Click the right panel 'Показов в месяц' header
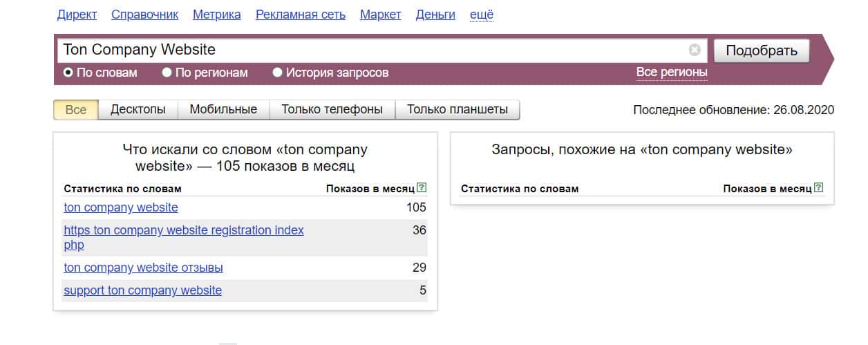Image resolution: width=868 pixels, height=345 pixels. 767,189
